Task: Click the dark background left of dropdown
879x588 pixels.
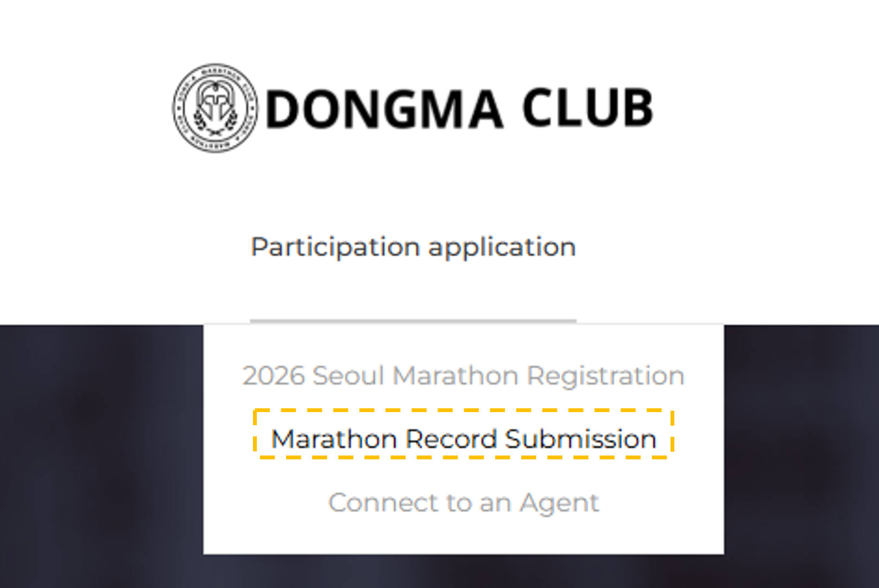Action: click(x=102, y=456)
